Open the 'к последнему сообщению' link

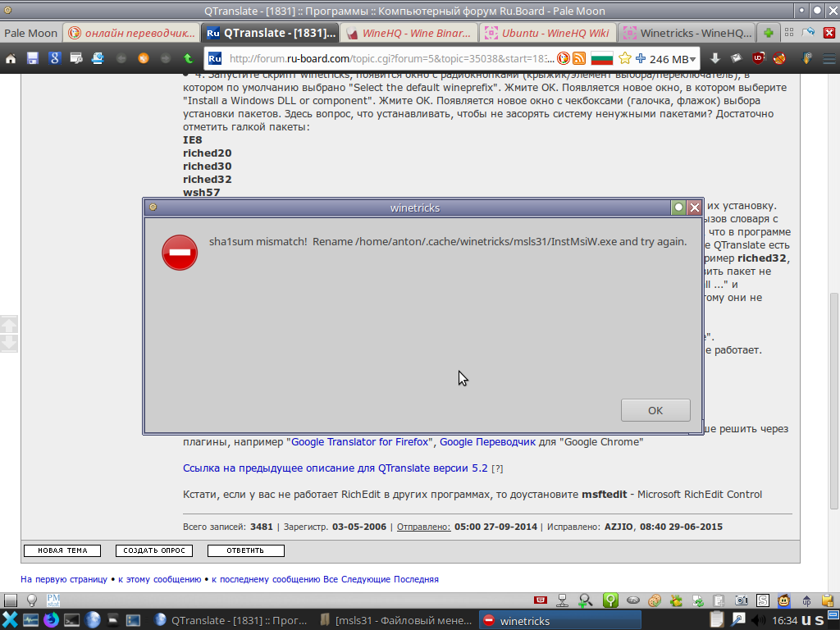[267, 579]
